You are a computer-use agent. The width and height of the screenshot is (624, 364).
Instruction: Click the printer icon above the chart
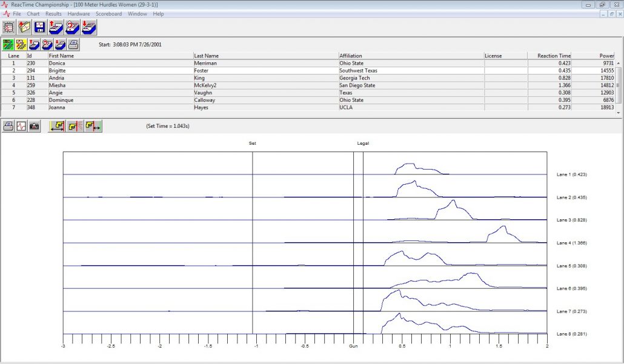click(8, 126)
